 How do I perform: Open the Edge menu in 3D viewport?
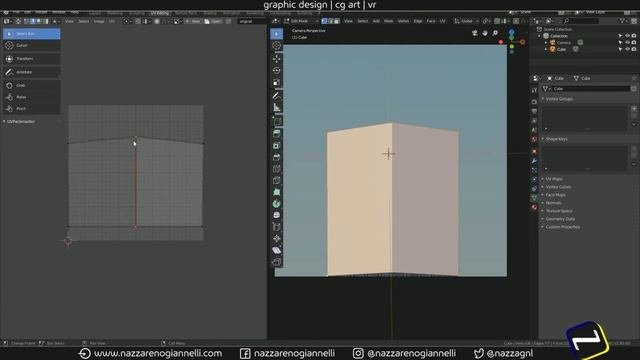418,21
